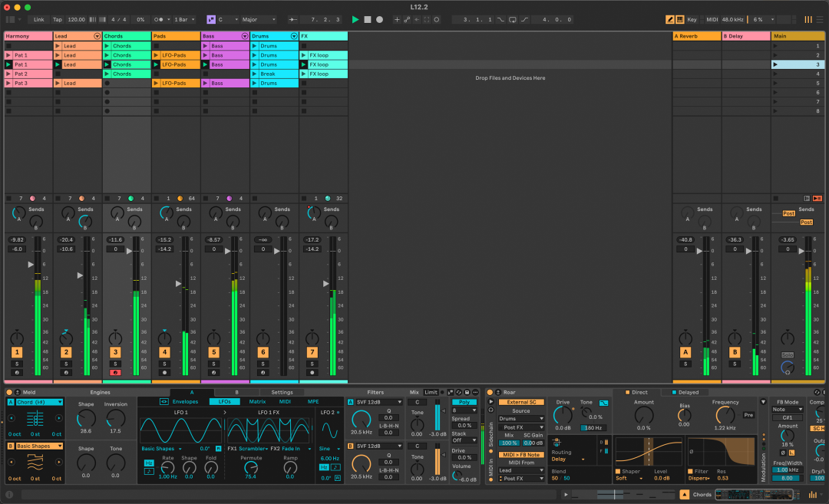Screen dimensions: 829x504
Task: Click the Stop transport button
Action: coord(368,19)
